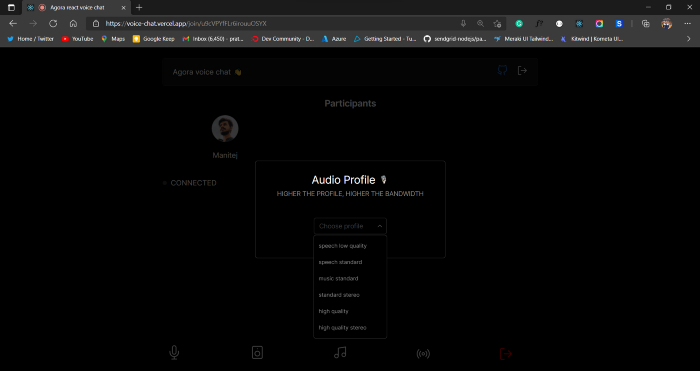Open the Dev Community bookmark

tap(283, 39)
